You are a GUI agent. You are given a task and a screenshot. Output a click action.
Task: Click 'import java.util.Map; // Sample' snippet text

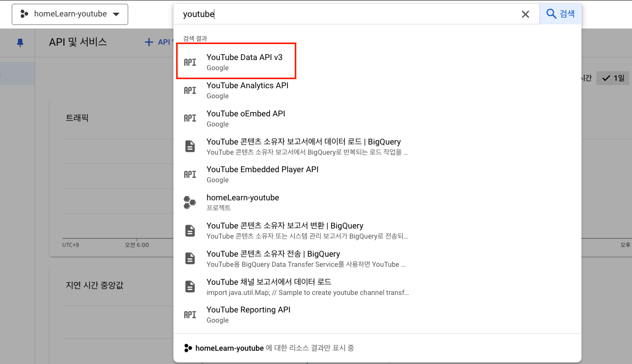[307, 293]
